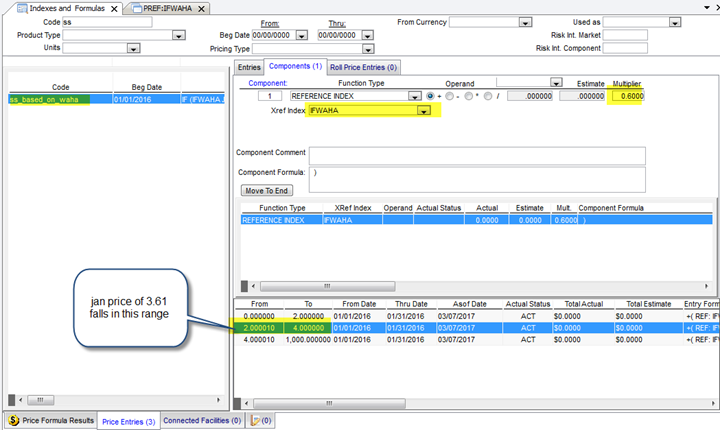
Task: Click the Component Comment text field
Action: (x=476, y=155)
